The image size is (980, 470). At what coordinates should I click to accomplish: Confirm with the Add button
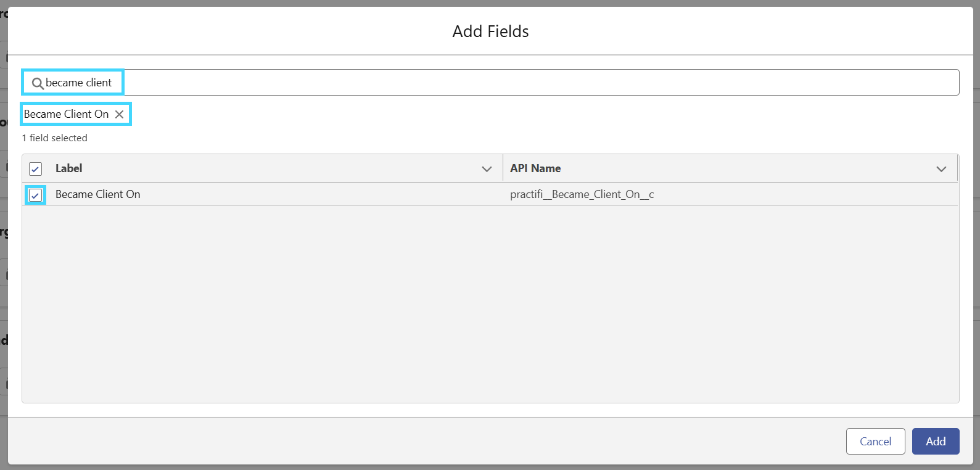point(936,441)
